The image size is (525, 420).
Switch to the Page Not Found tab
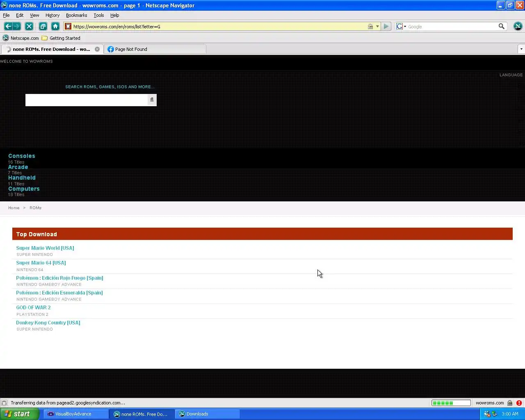tap(155, 49)
